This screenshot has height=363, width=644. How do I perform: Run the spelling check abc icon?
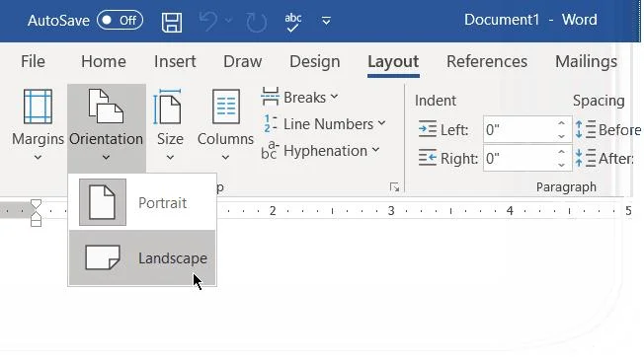[292, 22]
